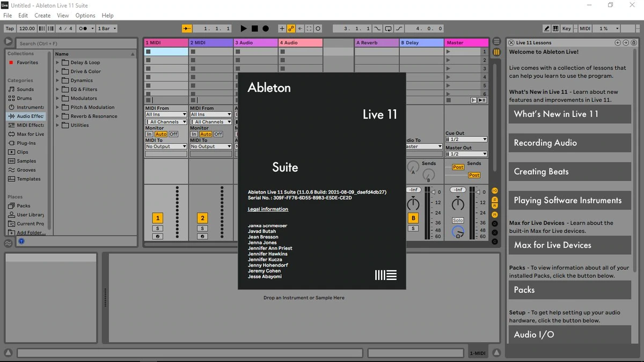The width and height of the screenshot is (644, 362).
Task: Select the 120.00 tempo field
Action: pos(27,28)
